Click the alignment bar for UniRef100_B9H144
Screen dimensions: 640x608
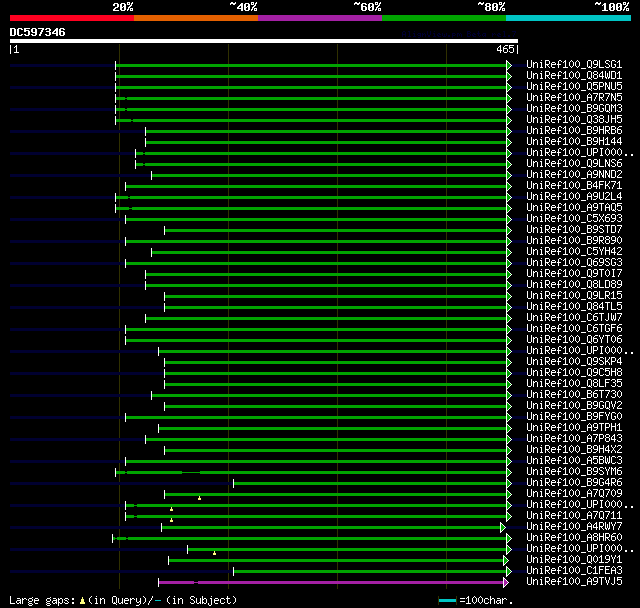tap(326, 142)
